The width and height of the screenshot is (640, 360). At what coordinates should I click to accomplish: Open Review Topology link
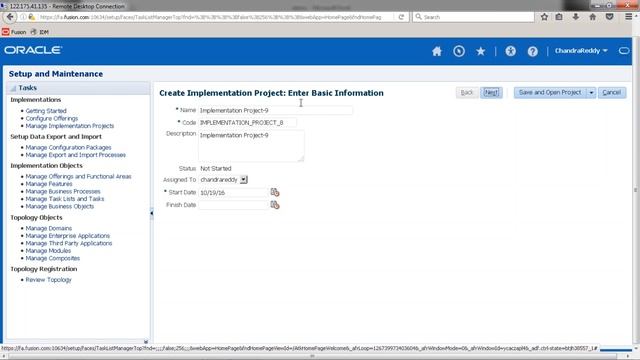[49, 280]
